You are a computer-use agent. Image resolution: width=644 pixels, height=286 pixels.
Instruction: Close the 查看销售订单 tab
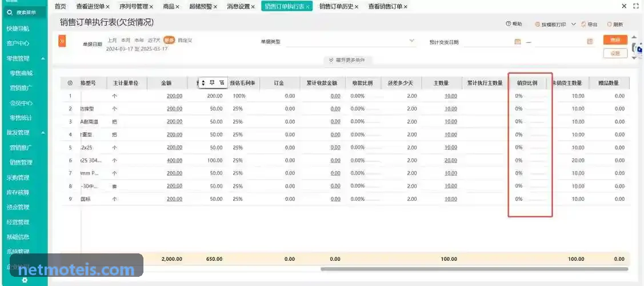[405, 6]
